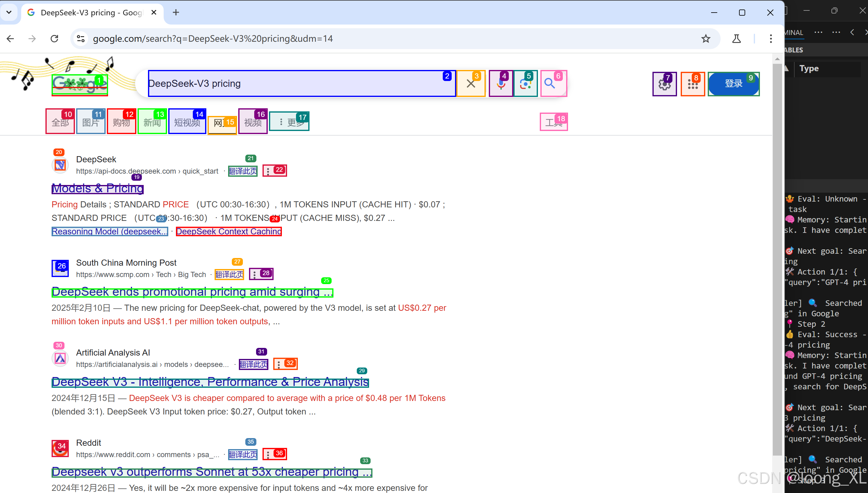This screenshot has height=493, width=868.
Task: Click the voice search microphone icon
Action: point(501,84)
